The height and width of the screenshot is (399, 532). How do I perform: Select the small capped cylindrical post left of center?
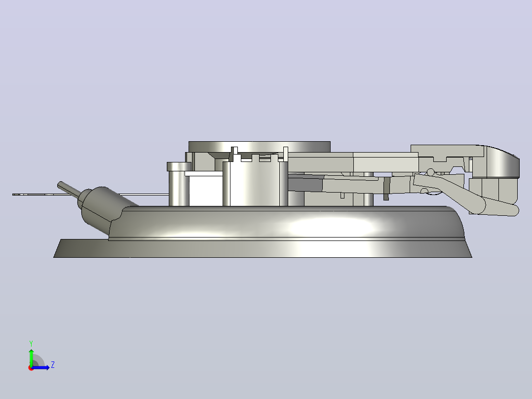[179, 184]
